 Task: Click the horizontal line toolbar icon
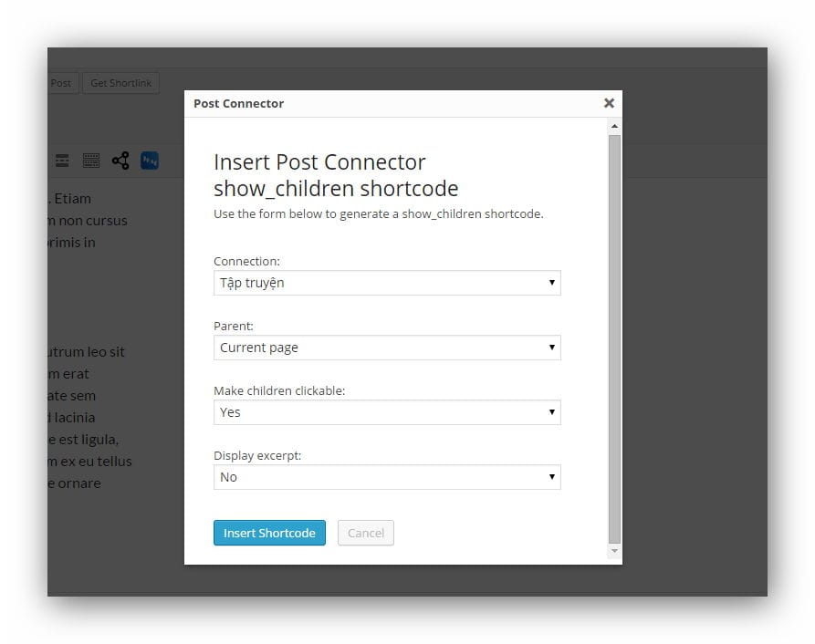click(x=62, y=161)
